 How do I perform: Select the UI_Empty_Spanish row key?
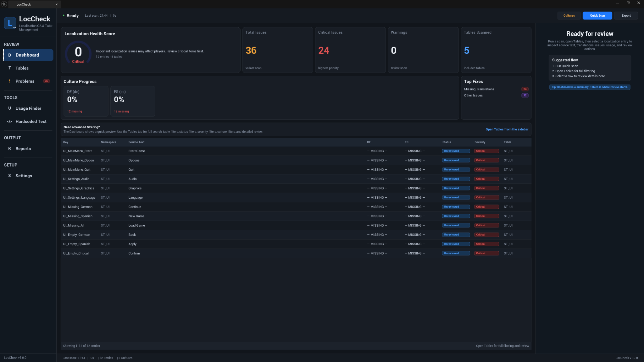click(x=77, y=244)
